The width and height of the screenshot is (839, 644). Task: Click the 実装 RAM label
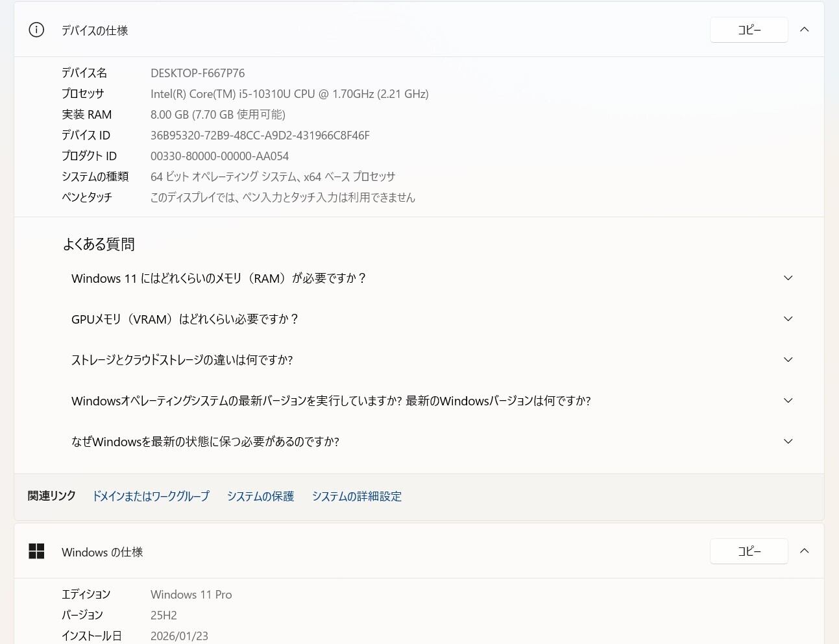coord(87,115)
